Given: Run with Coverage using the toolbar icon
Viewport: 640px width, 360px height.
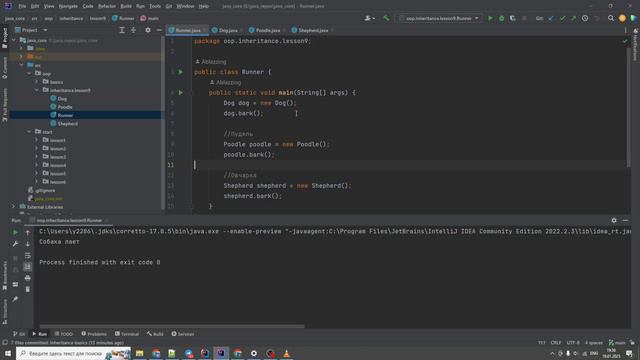Looking at the screenshot, I should point(513,18).
